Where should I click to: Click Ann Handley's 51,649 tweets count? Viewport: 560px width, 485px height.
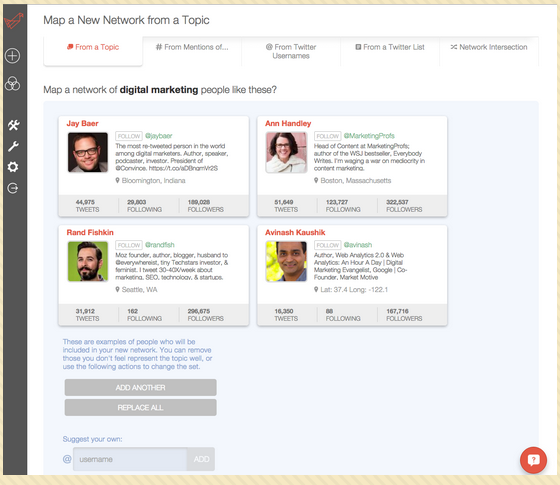click(284, 202)
